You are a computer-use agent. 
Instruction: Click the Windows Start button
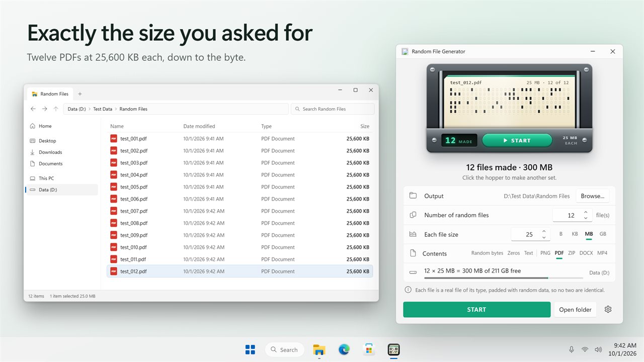point(250,349)
